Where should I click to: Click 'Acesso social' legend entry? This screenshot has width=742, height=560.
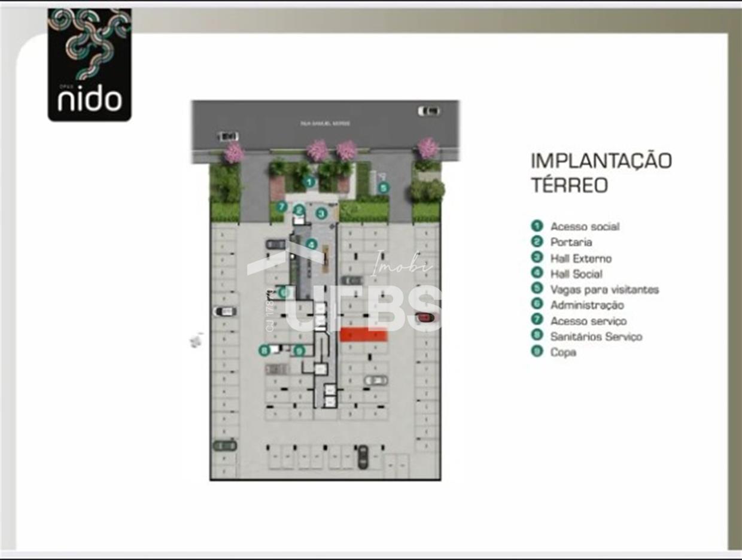(585, 227)
